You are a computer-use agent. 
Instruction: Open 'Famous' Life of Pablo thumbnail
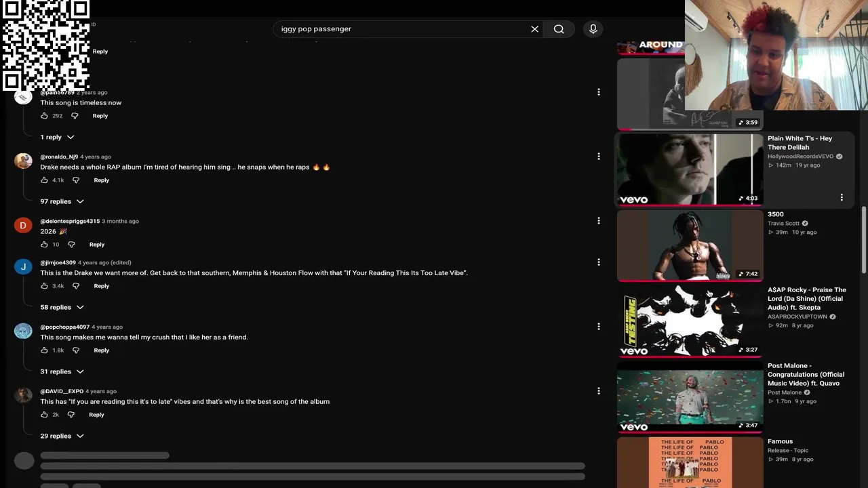[690, 463]
